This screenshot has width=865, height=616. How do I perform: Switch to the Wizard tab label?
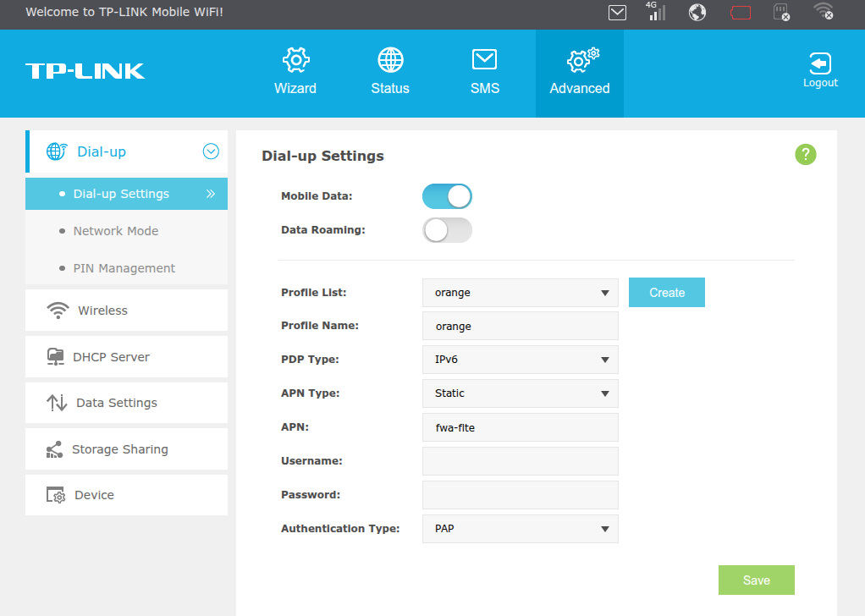pyautogui.click(x=295, y=88)
